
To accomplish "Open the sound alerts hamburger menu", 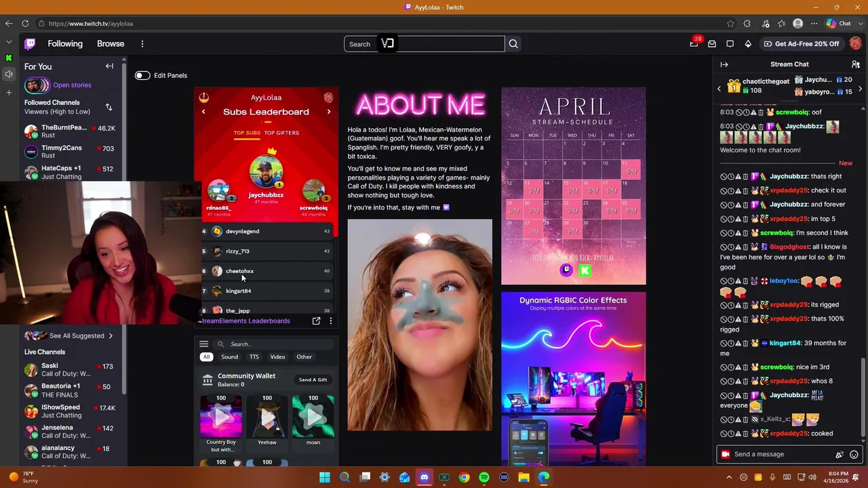I will [203, 344].
